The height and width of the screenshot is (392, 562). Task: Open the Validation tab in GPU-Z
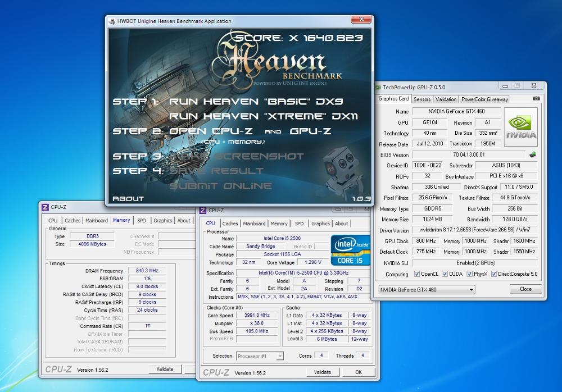coord(446,99)
